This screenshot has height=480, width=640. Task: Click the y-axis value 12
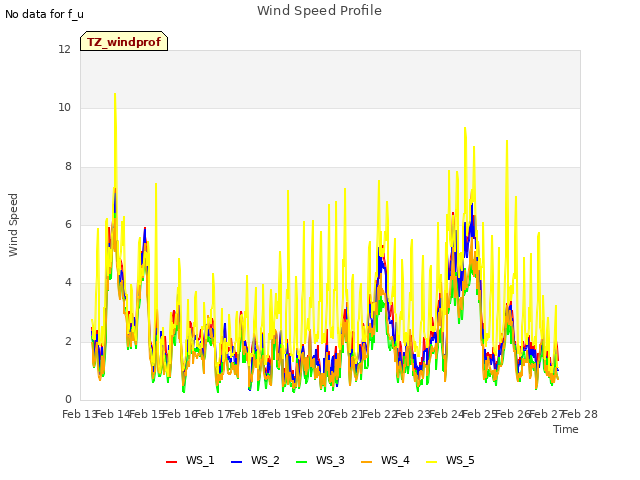[x=64, y=49]
